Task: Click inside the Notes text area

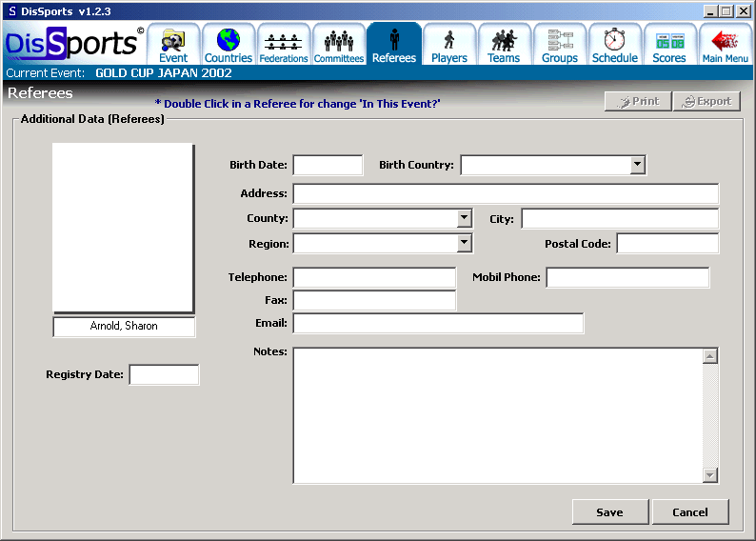Action: (498, 415)
